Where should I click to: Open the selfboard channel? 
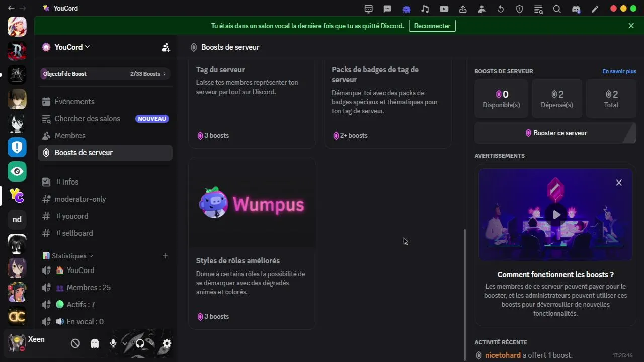tap(105, 233)
